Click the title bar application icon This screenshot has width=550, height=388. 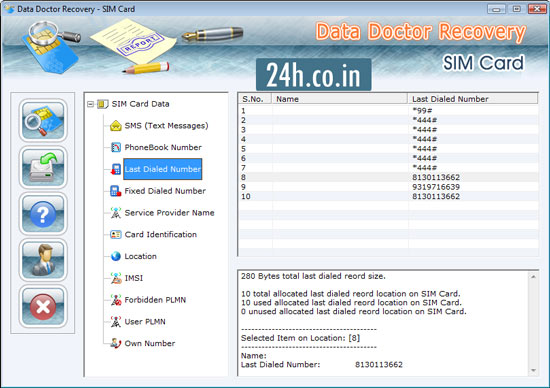click(x=9, y=9)
